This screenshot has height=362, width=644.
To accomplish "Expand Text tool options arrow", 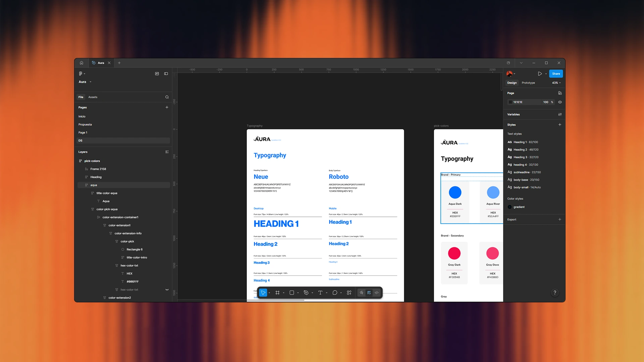I will click(x=327, y=293).
